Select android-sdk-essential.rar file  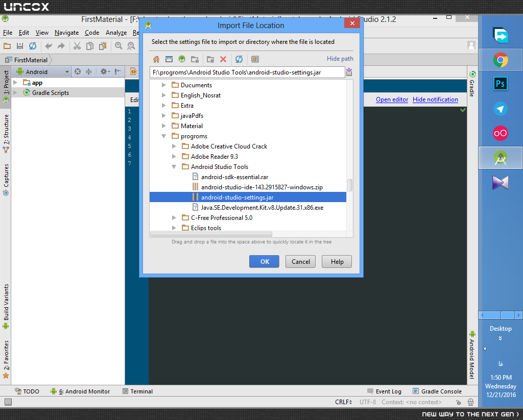click(x=234, y=177)
